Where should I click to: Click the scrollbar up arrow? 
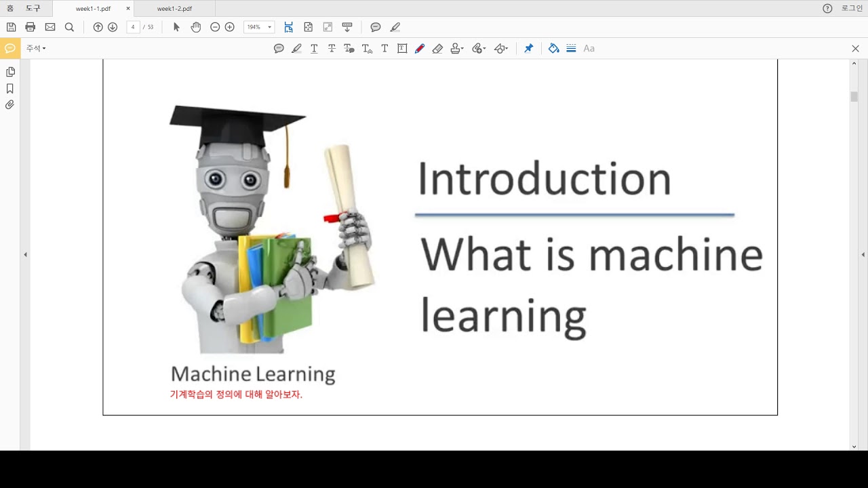pos(854,63)
